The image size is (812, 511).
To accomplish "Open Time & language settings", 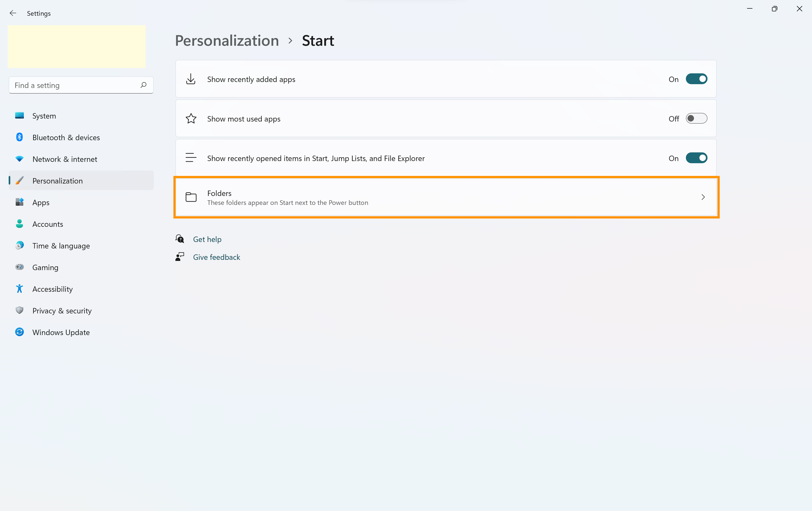I will [x=61, y=245].
